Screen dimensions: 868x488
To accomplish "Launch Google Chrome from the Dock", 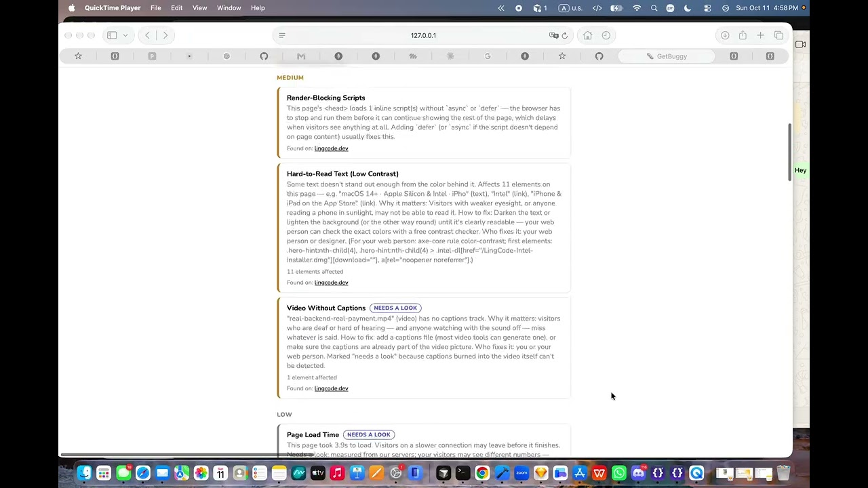I will click(482, 473).
